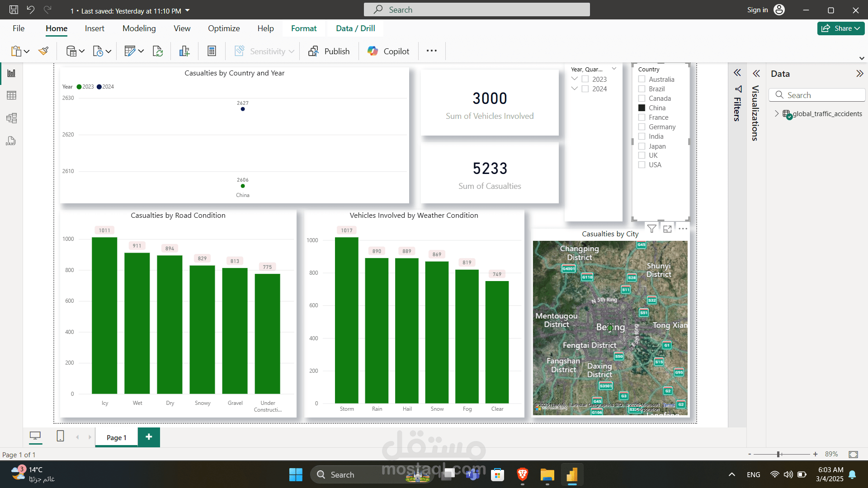Expand global_traffic_accidents table

(x=777, y=113)
